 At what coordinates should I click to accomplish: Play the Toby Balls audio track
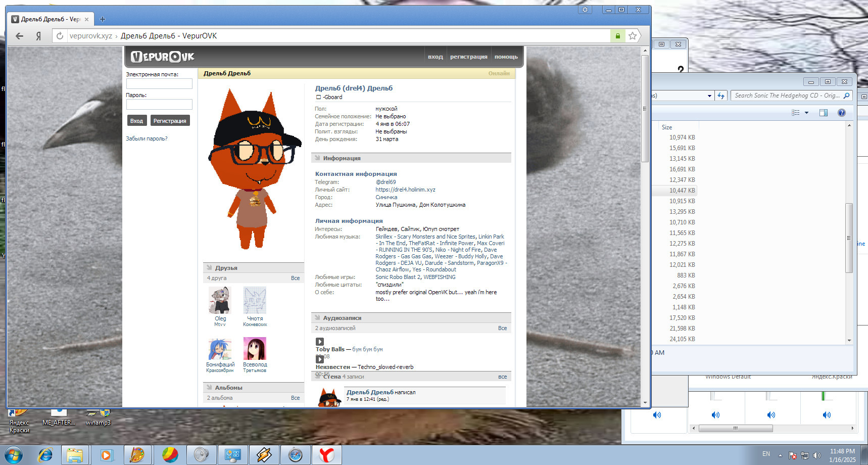319,342
